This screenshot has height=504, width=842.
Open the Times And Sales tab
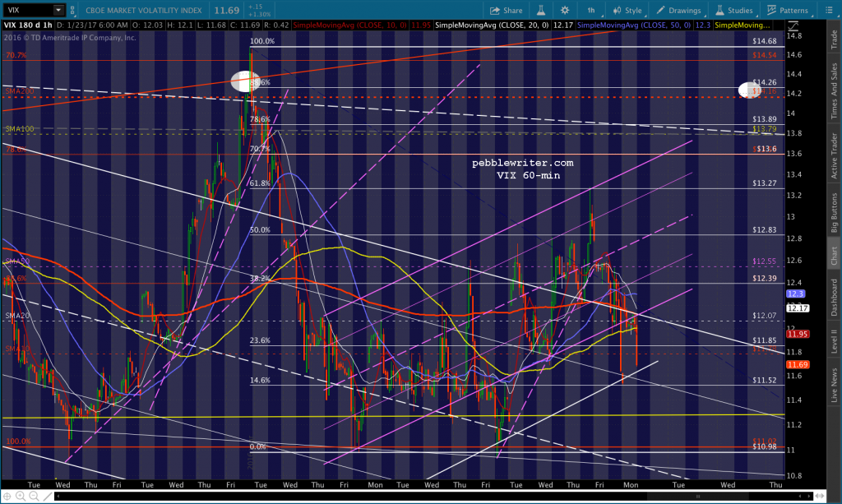(834, 90)
